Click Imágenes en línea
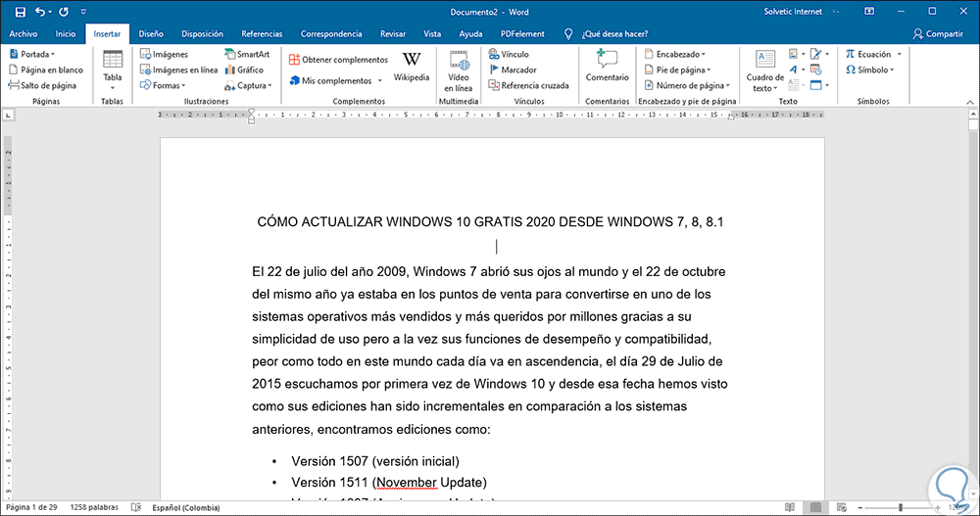Image resolution: width=980 pixels, height=516 pixels. [178, 70]
